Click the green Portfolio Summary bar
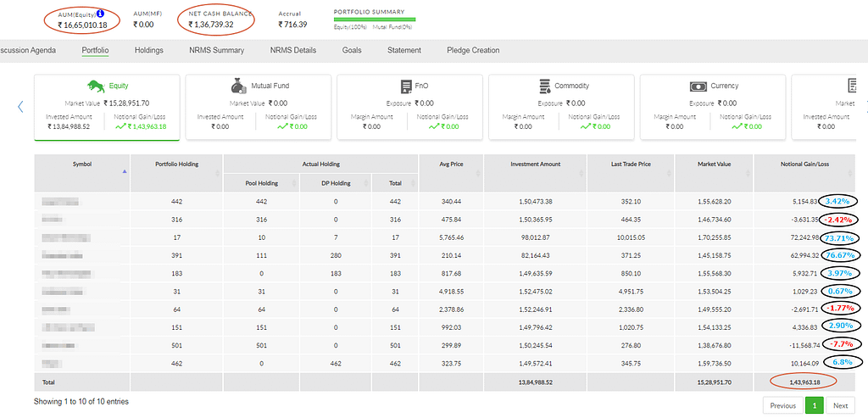Viewport: 868px width, 418px height. (x=375, y=20)
